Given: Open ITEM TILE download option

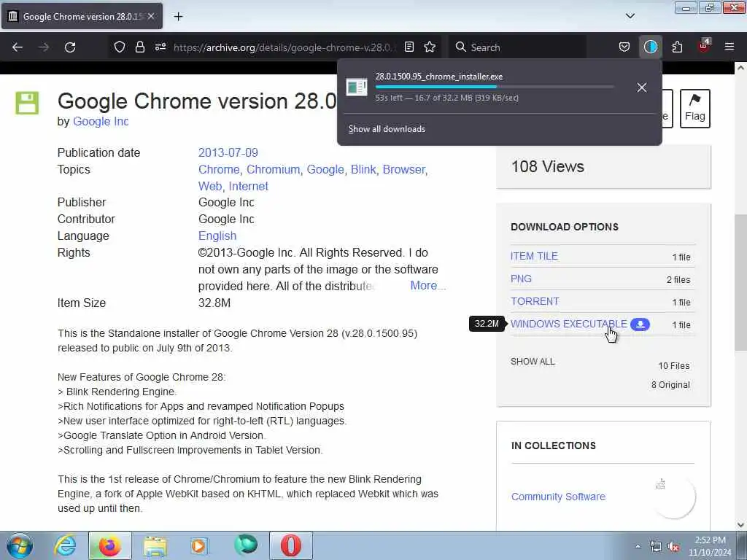Looking at the screenshot, I should tap(534, 256).
